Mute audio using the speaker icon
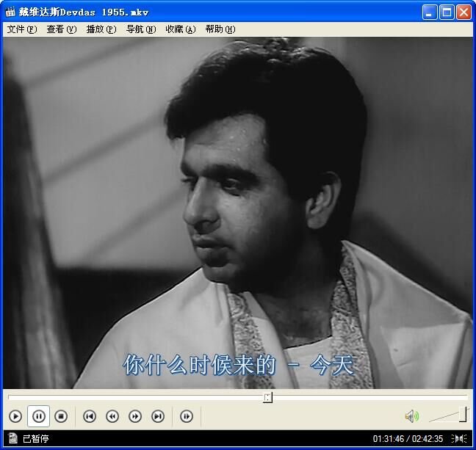This screenshot has width=476, height=450. pyautogui.click(x=411, y=416)
